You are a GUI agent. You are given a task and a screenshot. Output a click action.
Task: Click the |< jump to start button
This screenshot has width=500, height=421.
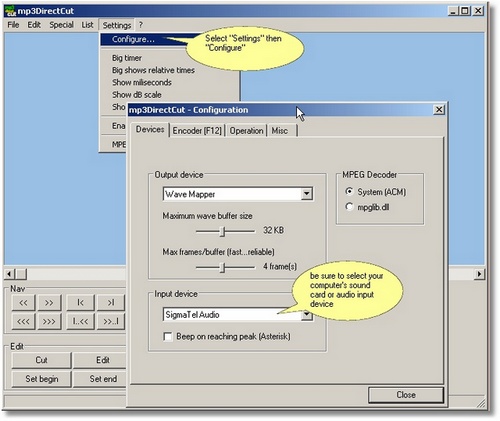(x=80, y=303)
